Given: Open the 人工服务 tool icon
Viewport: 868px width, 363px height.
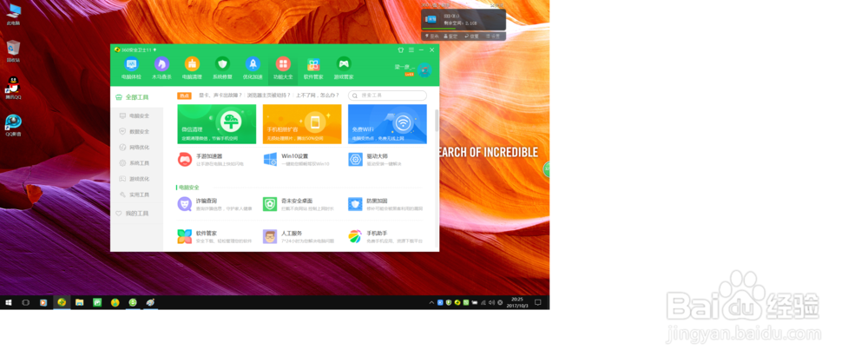Looking at the screenshot, I should tap(270, 236).
